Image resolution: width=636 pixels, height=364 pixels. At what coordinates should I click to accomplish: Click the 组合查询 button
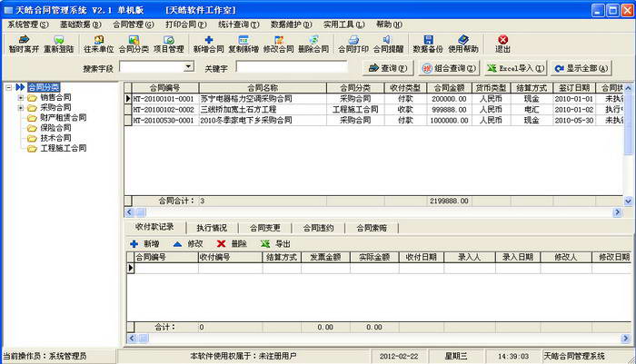(x=449, y=68)
